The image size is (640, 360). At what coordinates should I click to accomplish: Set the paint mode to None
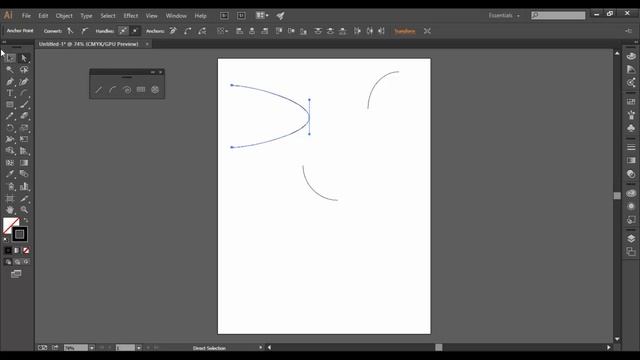coord(26,250)
